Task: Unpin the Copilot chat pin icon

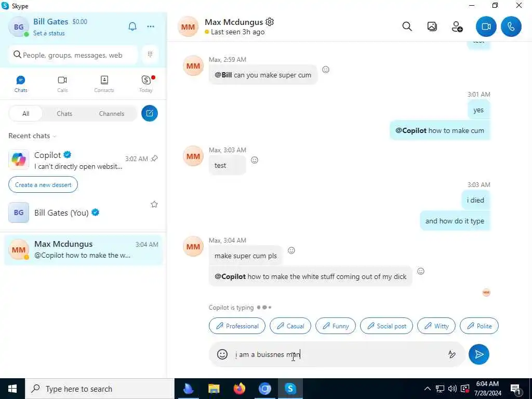Action: coord(154,158)
